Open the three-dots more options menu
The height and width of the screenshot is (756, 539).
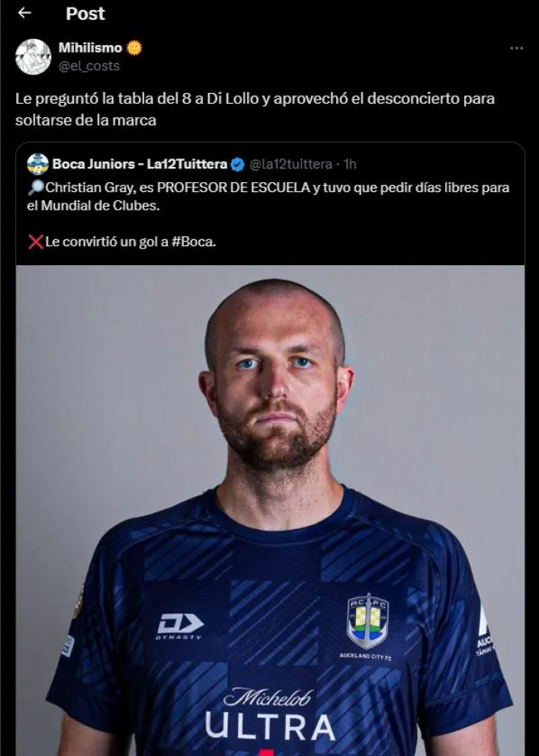click(x=516, y=48)
